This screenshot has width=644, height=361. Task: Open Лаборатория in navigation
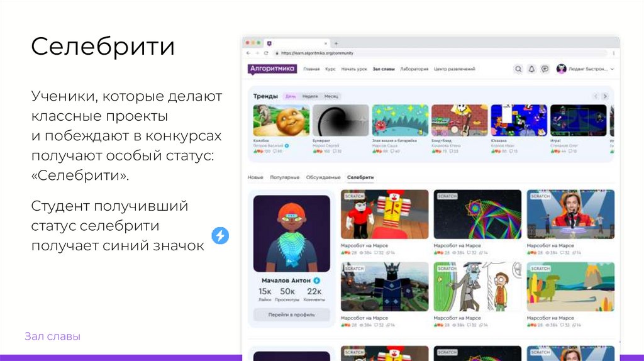[x=414, y=69]
